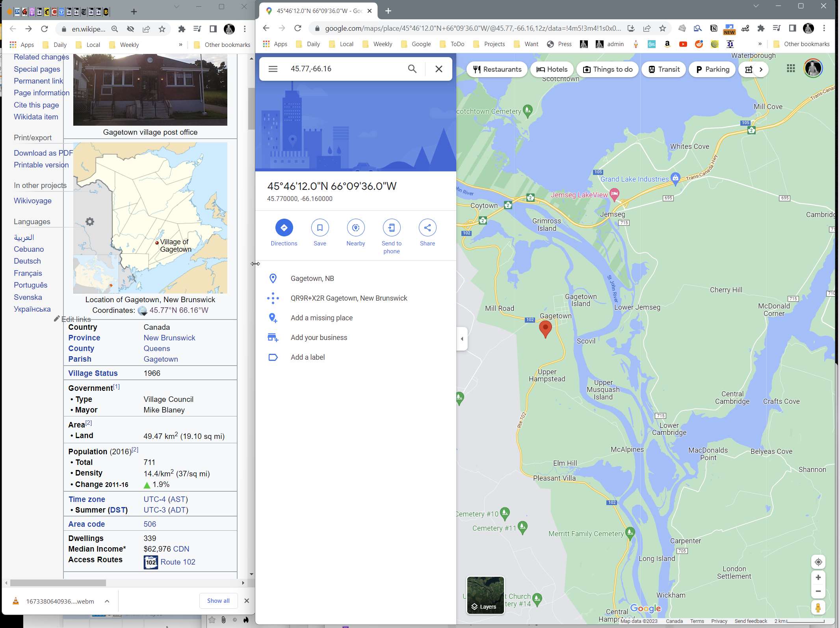This screenshot has height=628, width=840.
Task: Toggle the Restaurants filter chip
Action: coord(497,69)
